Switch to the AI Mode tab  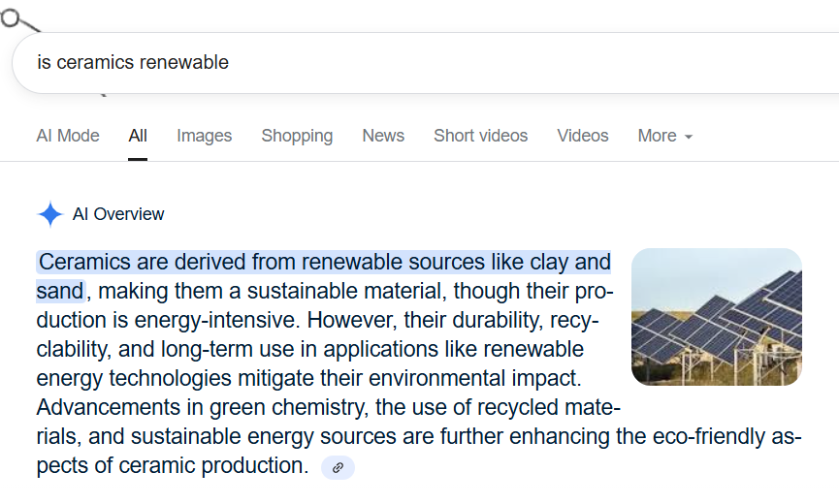68,136
